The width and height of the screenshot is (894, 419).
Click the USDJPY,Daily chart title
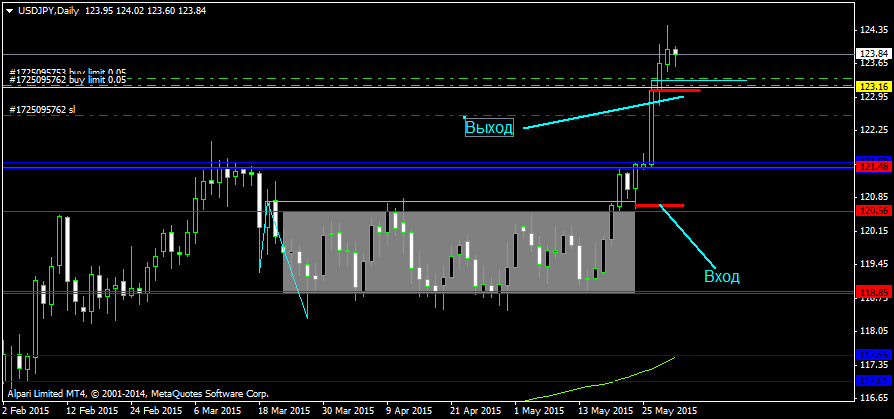(48, 10)
